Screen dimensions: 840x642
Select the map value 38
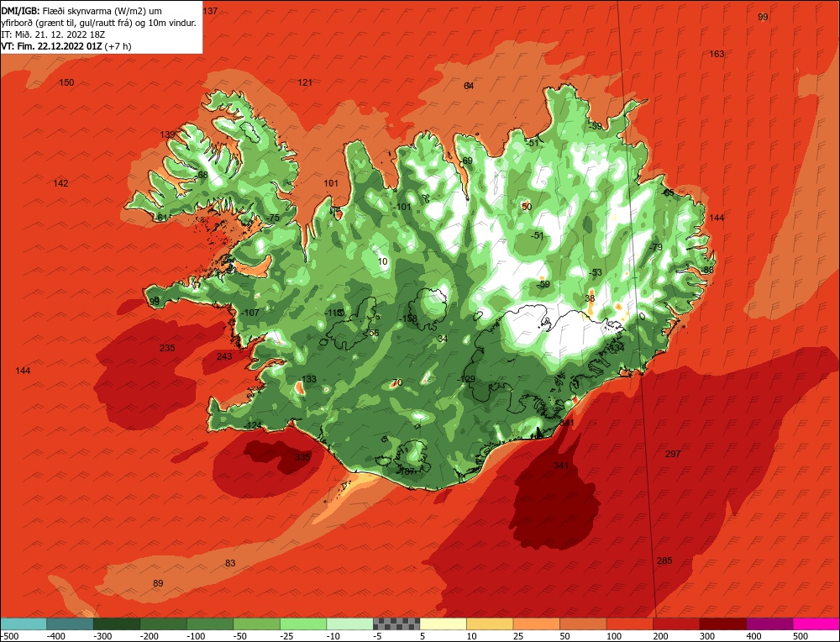pyautogui.click(x=590, y=298)
